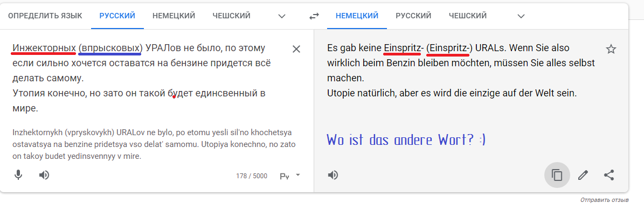644x210 pixels.
Task: Save translation with star icon
Action: tap(611, 49)
